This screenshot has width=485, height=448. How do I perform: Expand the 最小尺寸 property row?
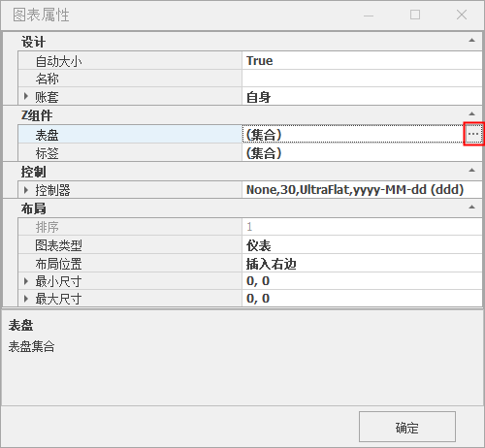pyautogui.click(x=26, y=281)
